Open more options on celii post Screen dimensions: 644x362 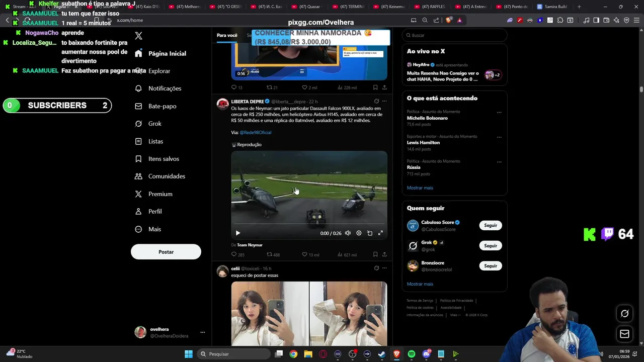point(384,268)
